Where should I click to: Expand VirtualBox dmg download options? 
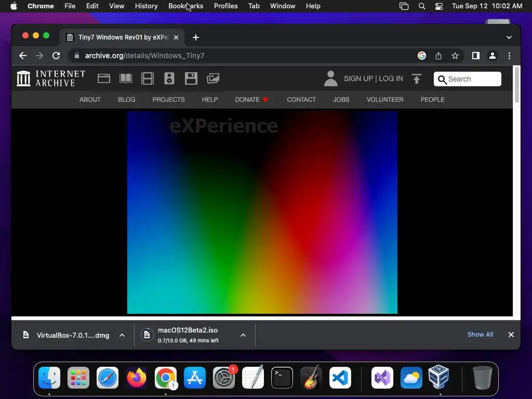tap(122, 335)
